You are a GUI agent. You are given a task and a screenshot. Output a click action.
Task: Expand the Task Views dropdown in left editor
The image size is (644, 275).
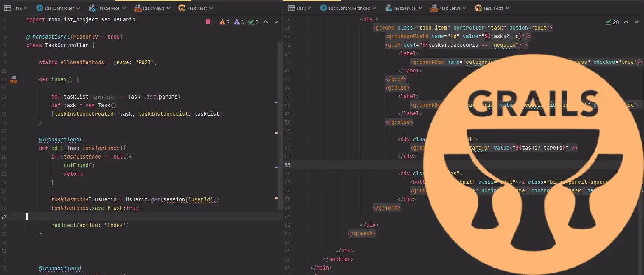point(168,8)
